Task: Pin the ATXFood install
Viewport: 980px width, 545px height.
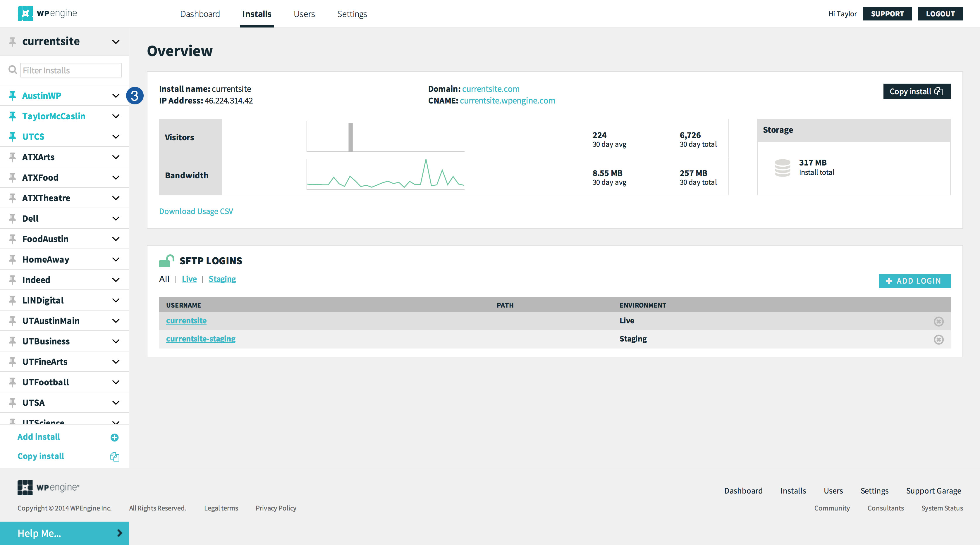Action: 13,177
